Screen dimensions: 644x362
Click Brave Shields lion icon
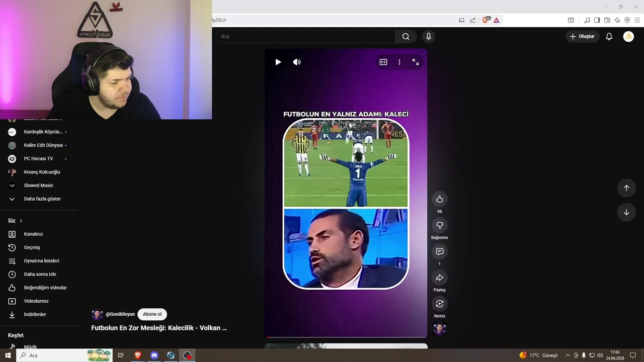(486, 20)
